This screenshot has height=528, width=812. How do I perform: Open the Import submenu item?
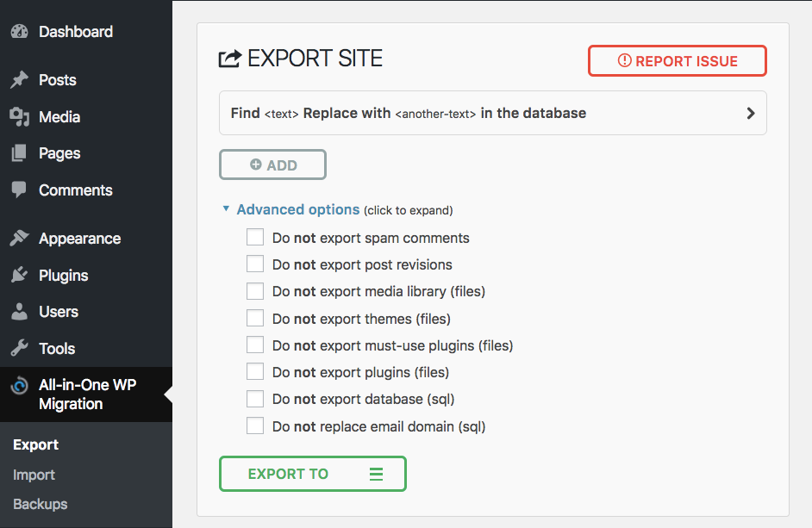click(x=34, y=475)
